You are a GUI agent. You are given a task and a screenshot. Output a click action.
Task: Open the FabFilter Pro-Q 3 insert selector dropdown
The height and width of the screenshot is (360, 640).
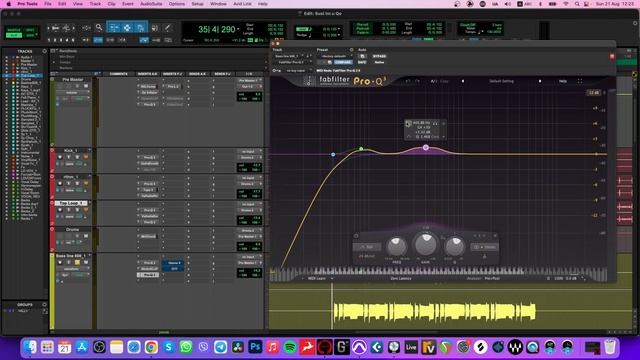click(x=293, y=62)
